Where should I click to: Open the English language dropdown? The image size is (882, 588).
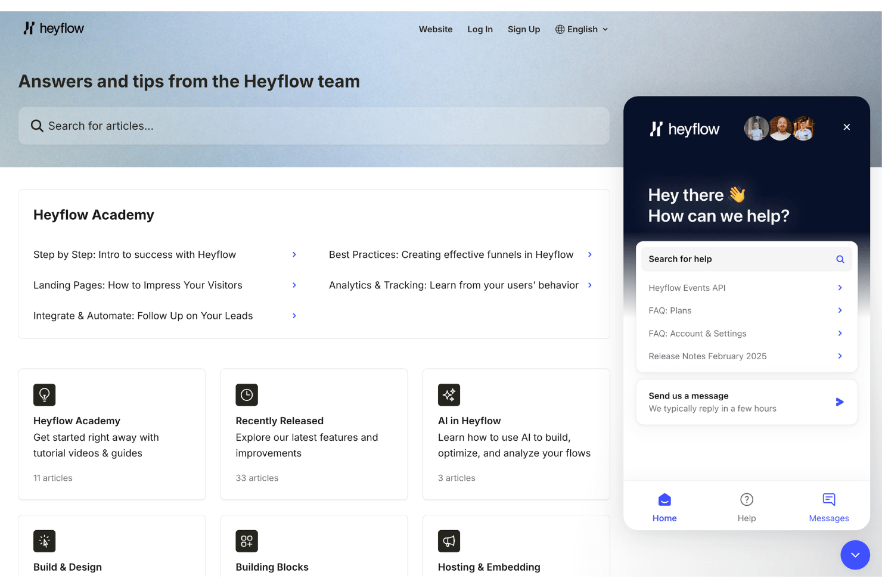point(582,29)
